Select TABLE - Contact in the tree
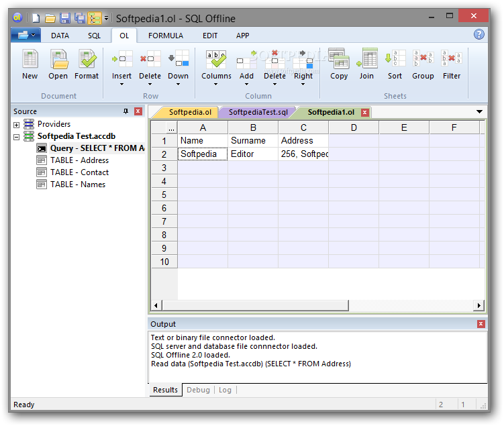 72,172
